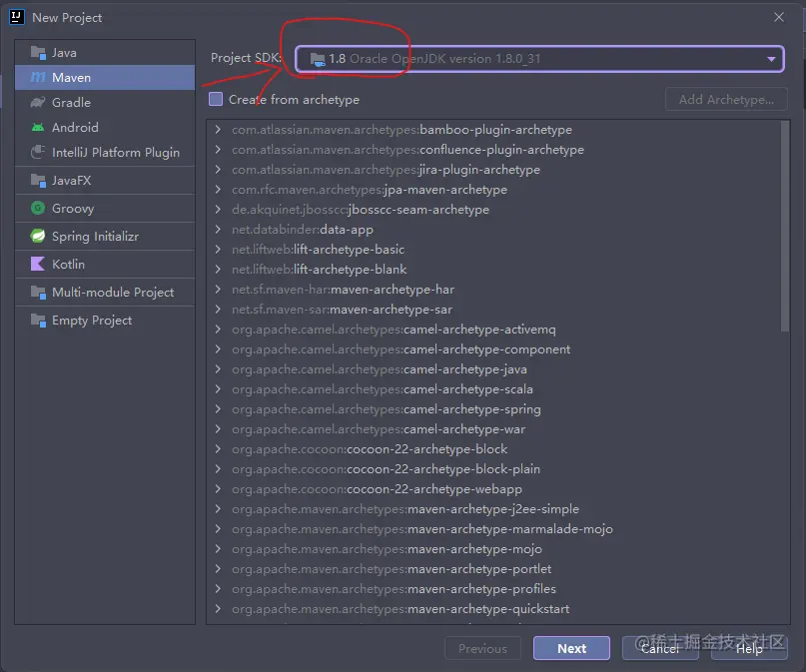This screenshot has width=806, height=672.
Task: Close the New Project dialog
Action: point(779,17)
